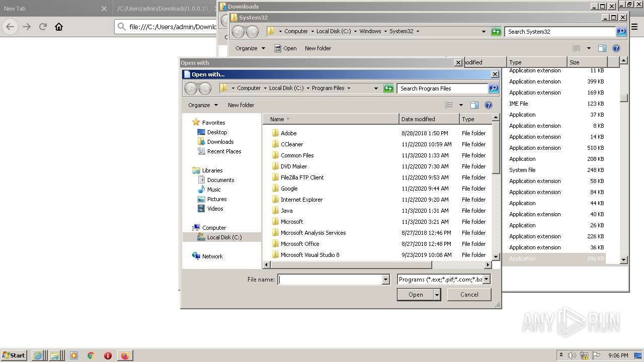The height and width of the screenshot is (362, 644).
Task: Select the Microsoft Visual Studio 8 folder
Action: coord(305,255)
